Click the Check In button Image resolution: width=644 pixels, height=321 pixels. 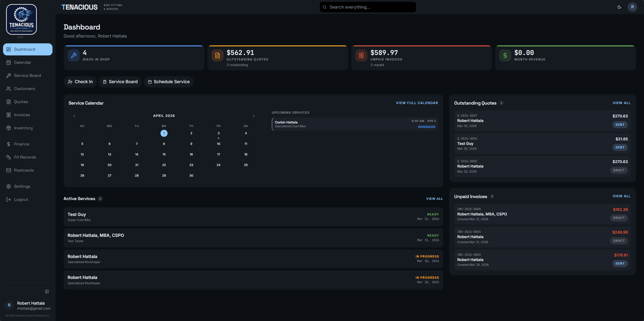[x=80, y=82]
